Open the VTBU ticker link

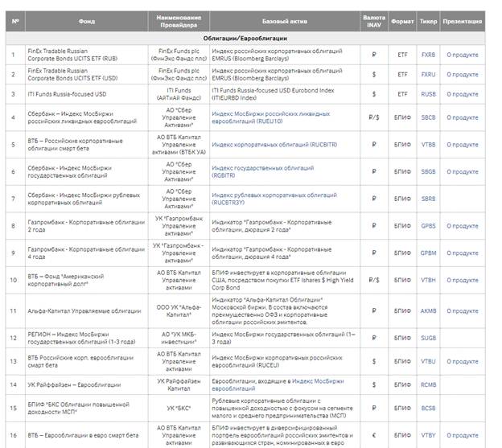pyautogui.click(x=428, y=361)
